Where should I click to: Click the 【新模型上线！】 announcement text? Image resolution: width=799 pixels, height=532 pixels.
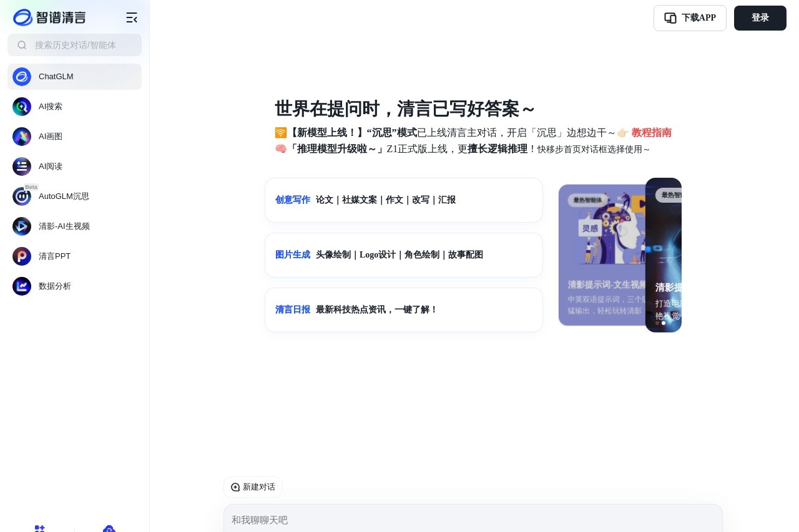coord(326,133)
